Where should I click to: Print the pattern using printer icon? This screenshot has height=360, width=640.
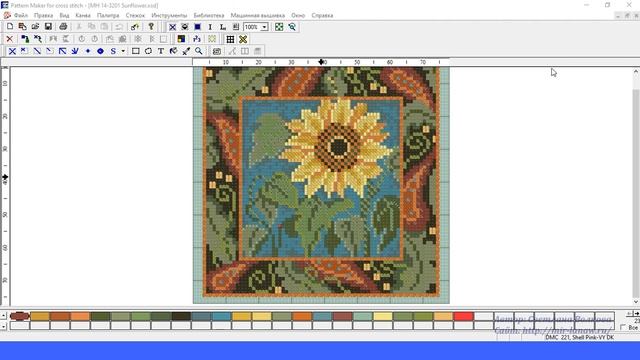click(x=63, y=27)
